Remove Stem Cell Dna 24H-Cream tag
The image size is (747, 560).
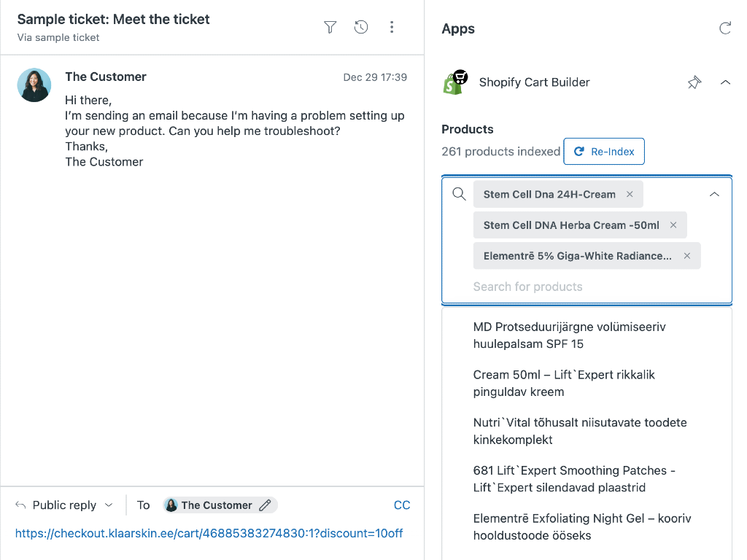(x=630, y=195)
